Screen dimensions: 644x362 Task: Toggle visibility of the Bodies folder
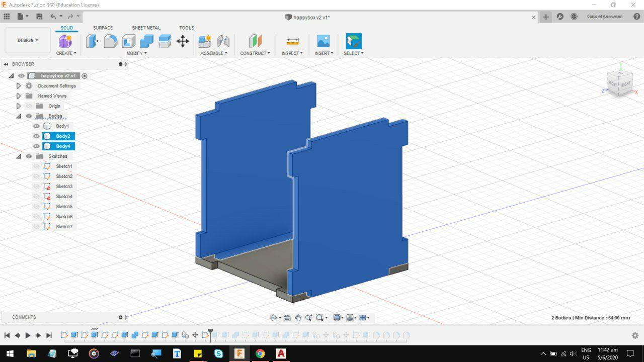(x=29, y=116)
